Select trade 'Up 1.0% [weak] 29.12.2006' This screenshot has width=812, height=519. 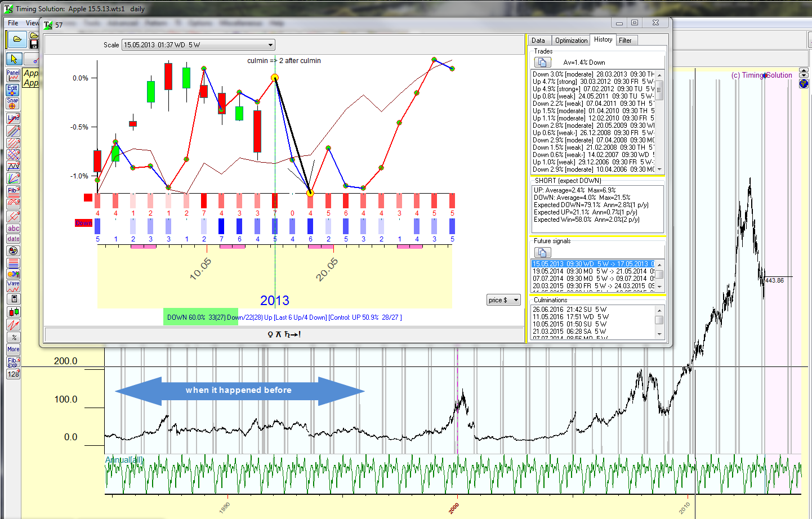593,162
